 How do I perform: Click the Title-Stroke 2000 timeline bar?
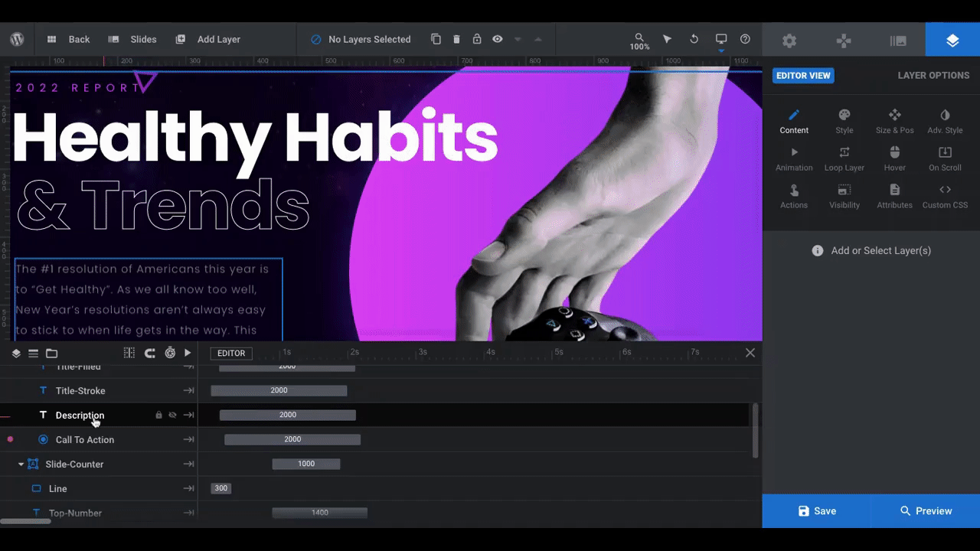pos(279,390)
